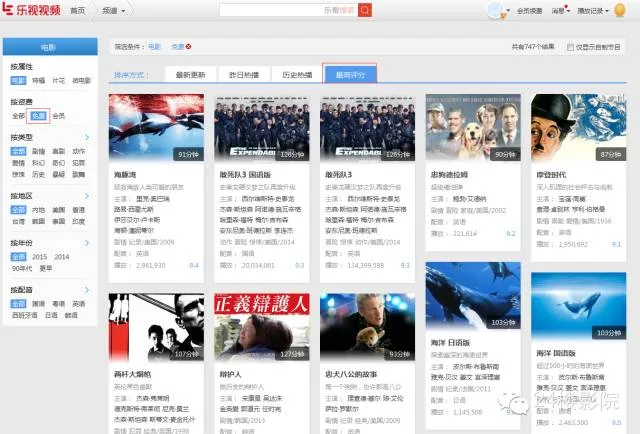Expand the 按年份 filter chevron
This screenshot has width=640, height=434.
click(x=87, y=243)
